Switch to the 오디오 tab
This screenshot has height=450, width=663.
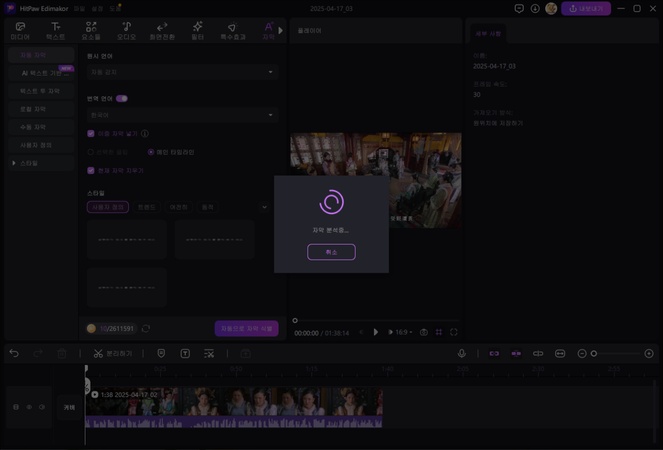[126, 31]
